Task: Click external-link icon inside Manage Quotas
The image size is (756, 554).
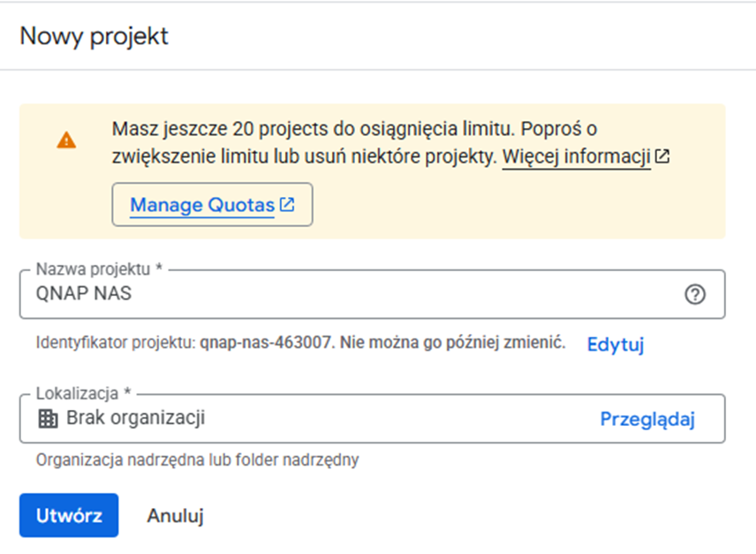Action: (287, 204)
